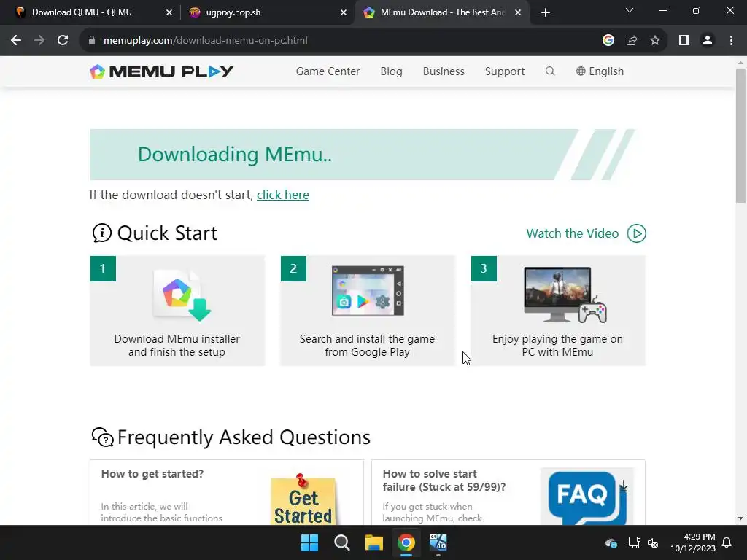Open the Blog menu item
The image size is (747, 560).
pyautogui.click(x=391, y=71)
